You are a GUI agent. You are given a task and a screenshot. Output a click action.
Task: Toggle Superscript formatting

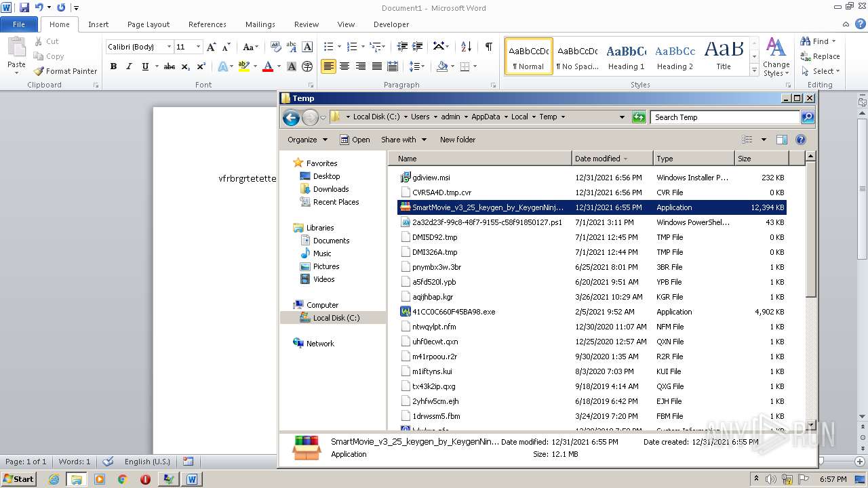click(201, 66)
